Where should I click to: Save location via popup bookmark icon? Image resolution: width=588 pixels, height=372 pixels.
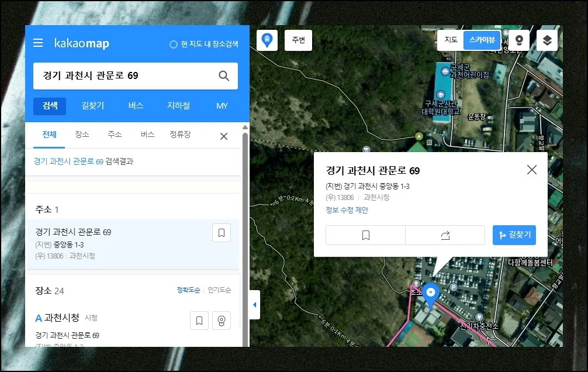(x=365, y=235)
